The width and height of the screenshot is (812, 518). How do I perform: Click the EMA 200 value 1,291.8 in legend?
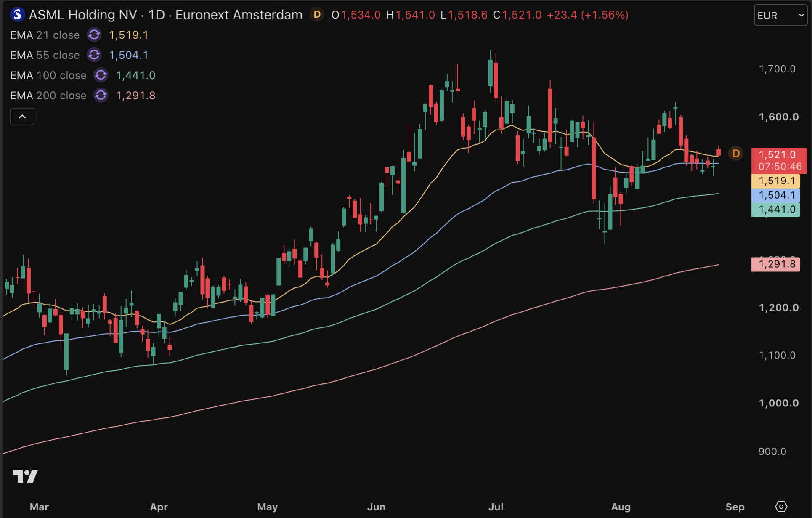pos(135,96)
